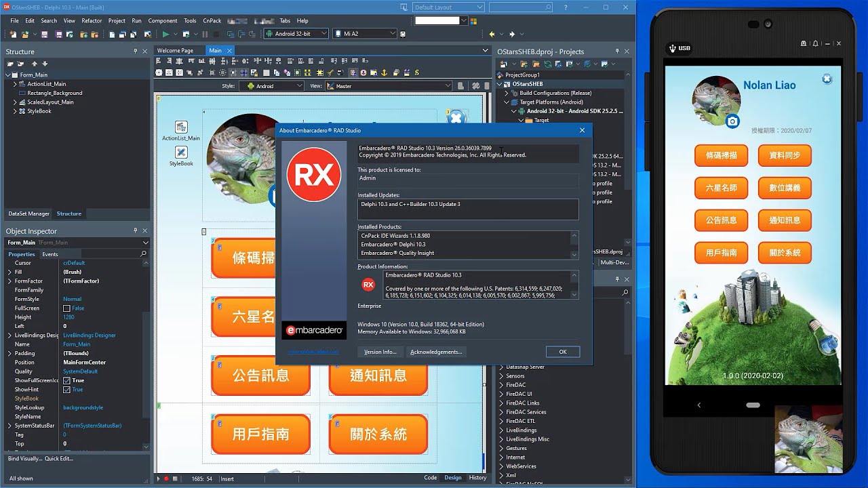The image size is (868, 488).
Task: Click the green Run button in the toolbar
Action: click(165, 34)
